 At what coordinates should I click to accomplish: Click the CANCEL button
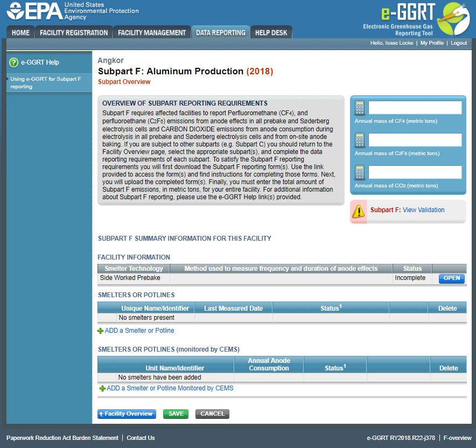pyautogui.click(x=212, y=414)
